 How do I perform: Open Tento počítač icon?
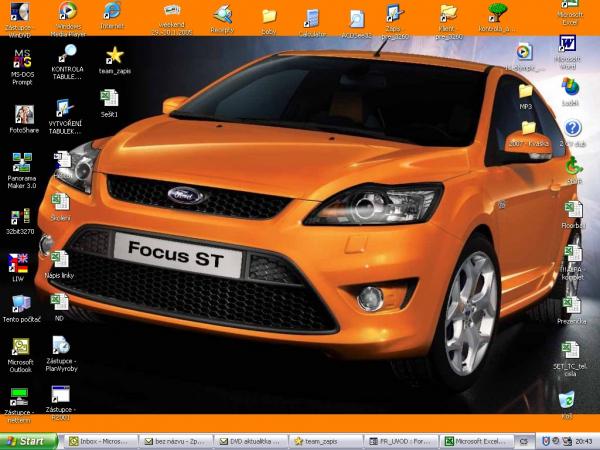coord(21,303)
